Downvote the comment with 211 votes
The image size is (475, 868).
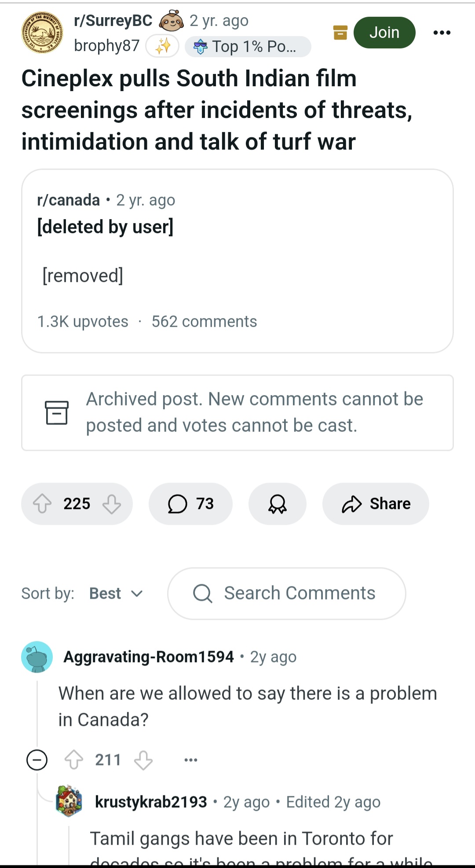click(143, 760)
